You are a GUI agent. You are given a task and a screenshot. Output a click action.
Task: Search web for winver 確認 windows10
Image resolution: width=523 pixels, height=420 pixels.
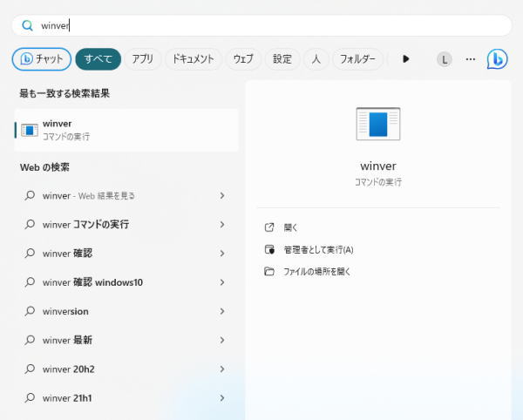(x=126, y=282)
